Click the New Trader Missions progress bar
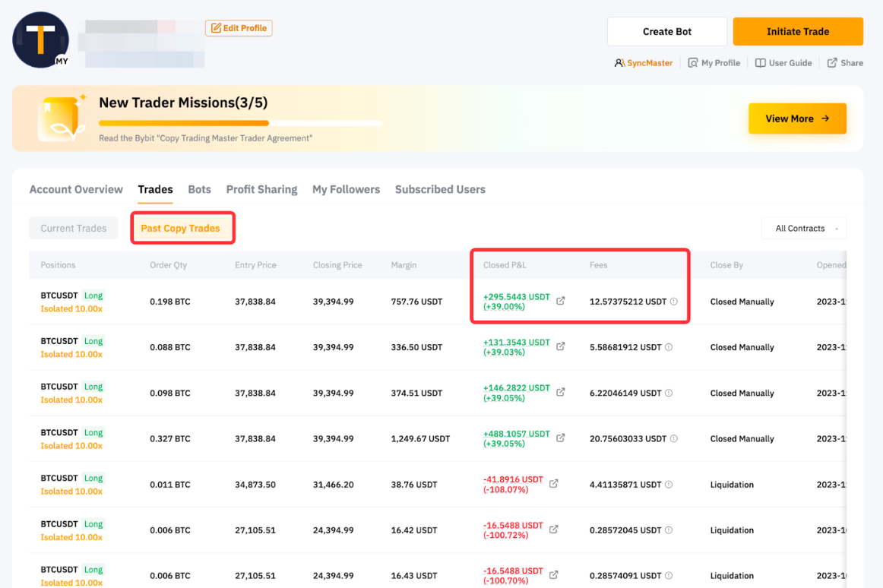883x588 pixels. pos(240,123)
